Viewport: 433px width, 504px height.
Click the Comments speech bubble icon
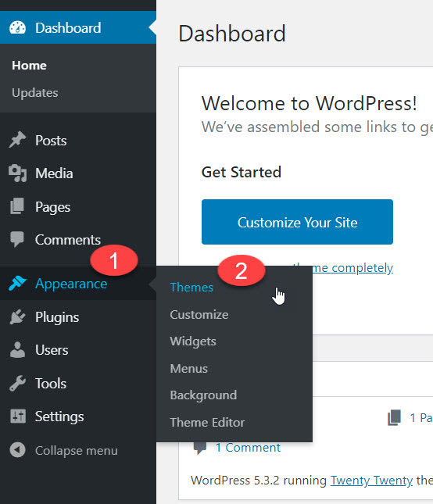click(17, 239)
